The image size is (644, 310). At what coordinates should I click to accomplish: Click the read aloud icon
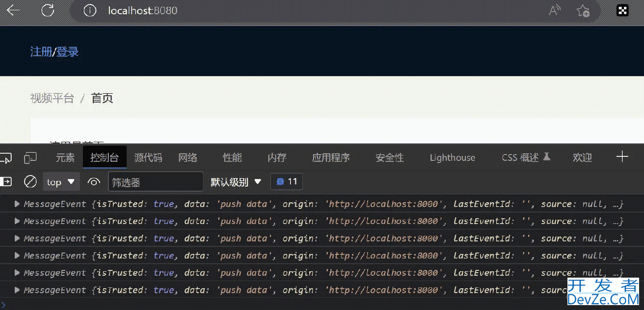tap(555, 10)
